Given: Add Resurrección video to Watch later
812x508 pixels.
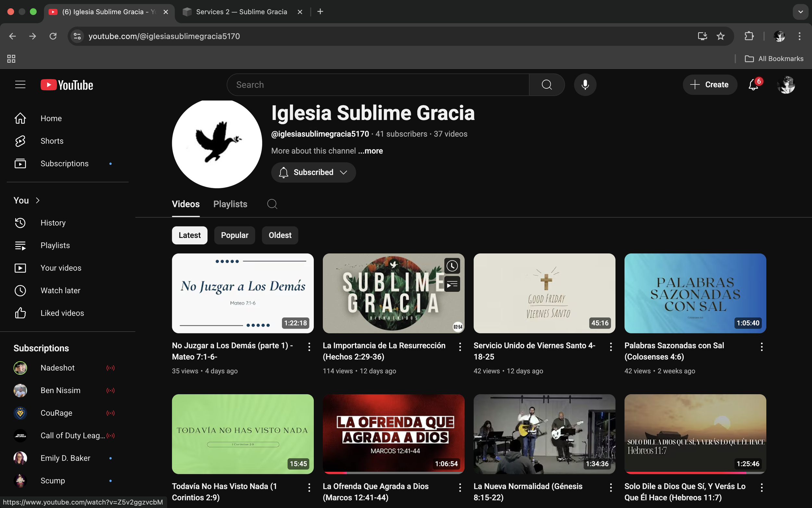Looking at the screenshot, I should pyautogui.click(x=452, y=266).
